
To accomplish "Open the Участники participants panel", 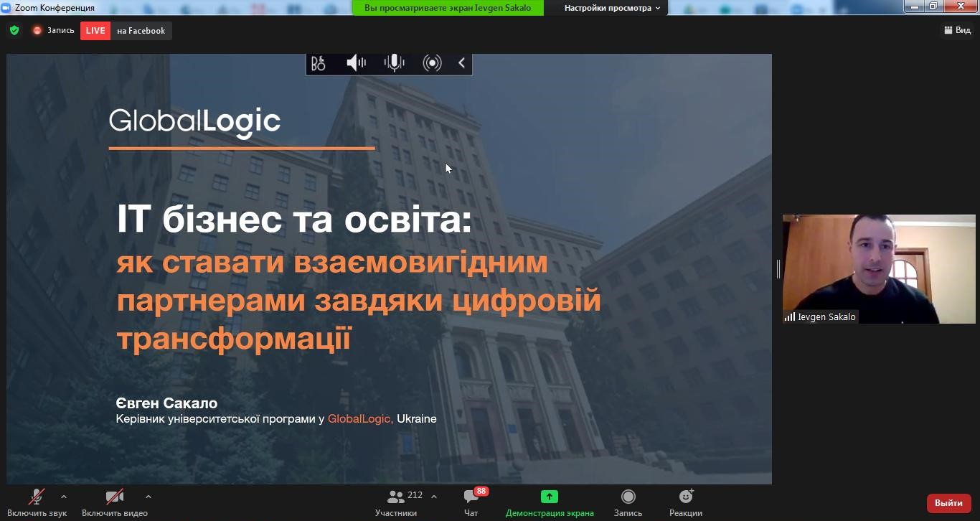I will click(x=396, y=503).
